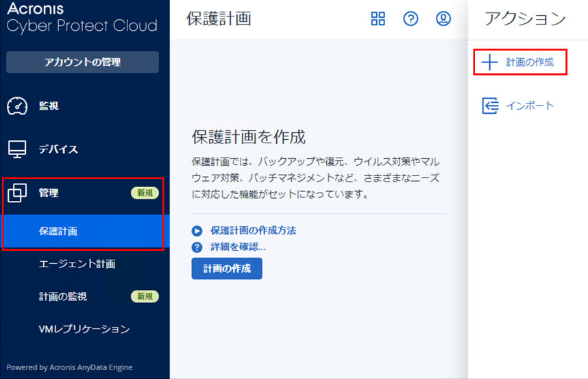Click the question icon beside 詳細を確認
Screen dimensions: 588x379
pyautogui.click(x=197, y=247)
